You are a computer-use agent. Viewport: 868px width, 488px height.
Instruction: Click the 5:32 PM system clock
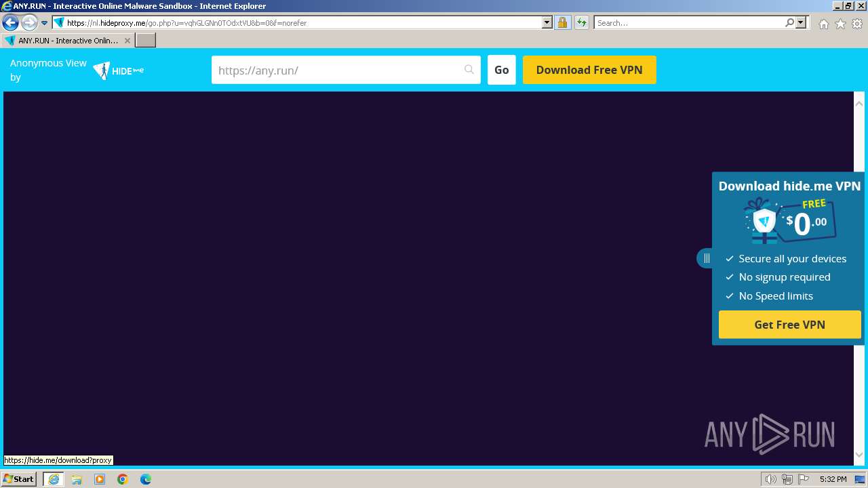tap(833, 479)
